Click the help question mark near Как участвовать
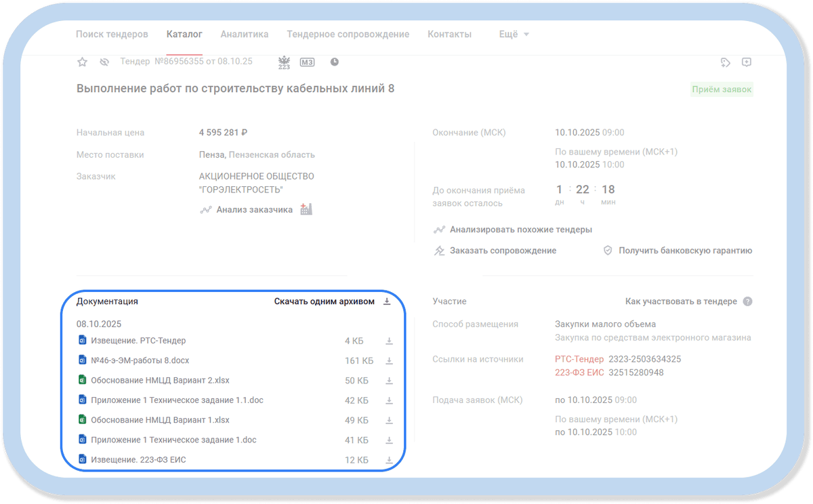Screen dimensions: 813x504 [x=747, y=301]
